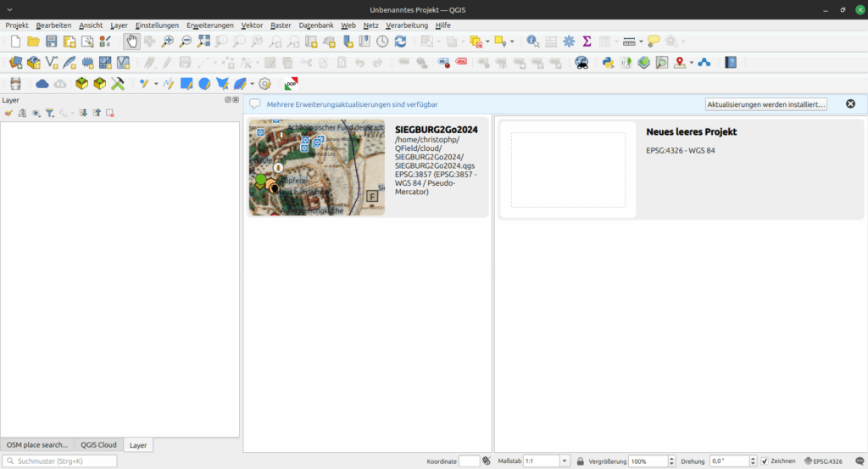Click the EPSG:4326 CRS button
868x469 pixels.
(823, 461)
